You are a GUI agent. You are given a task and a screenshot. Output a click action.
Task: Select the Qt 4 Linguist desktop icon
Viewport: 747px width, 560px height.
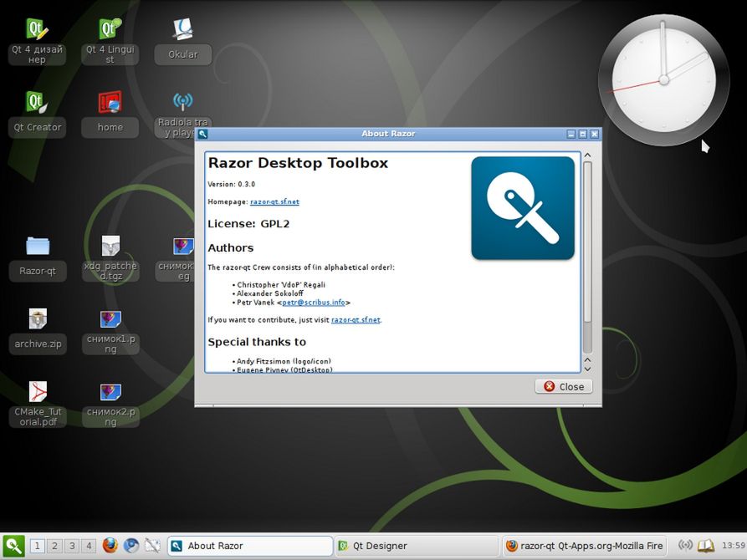pyautogui.click(x=110, y=41)
